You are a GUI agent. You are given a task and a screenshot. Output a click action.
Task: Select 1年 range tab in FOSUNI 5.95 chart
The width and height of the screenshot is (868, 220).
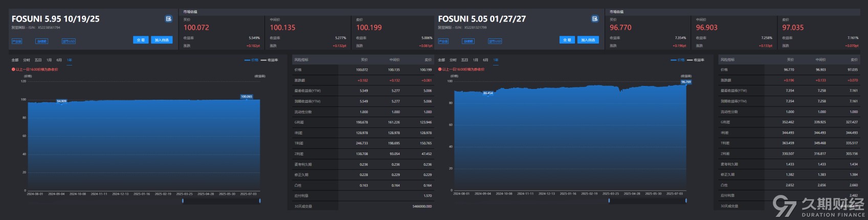coord(70,60)
